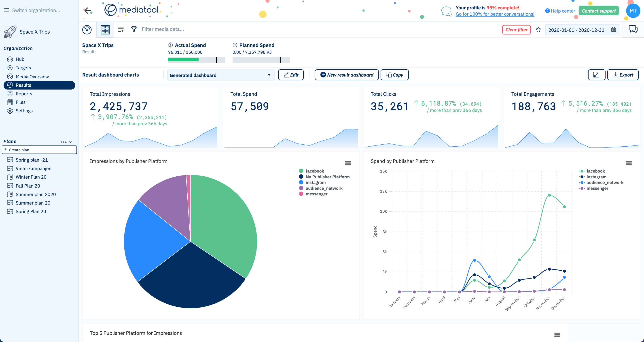Click the New result dashboard button
Image resolution: width=644 pixels, height=342 pixels.
347,75
